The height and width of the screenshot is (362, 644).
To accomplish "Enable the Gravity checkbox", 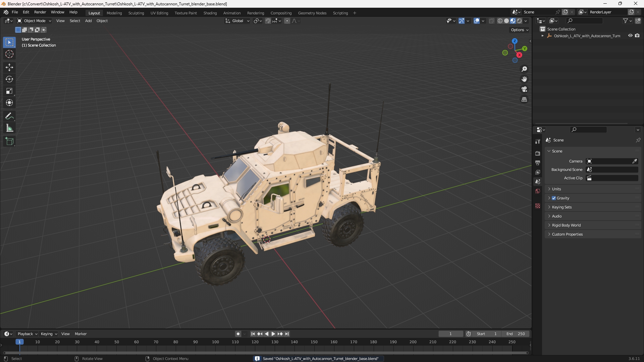I will 554,198.
